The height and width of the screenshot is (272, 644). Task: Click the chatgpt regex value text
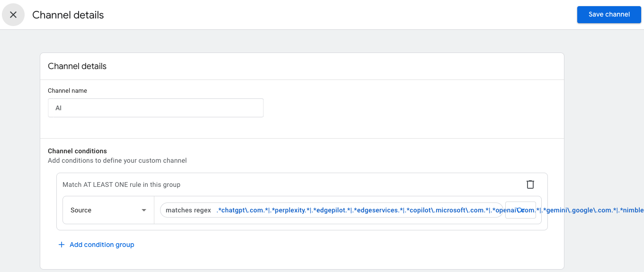242,210
